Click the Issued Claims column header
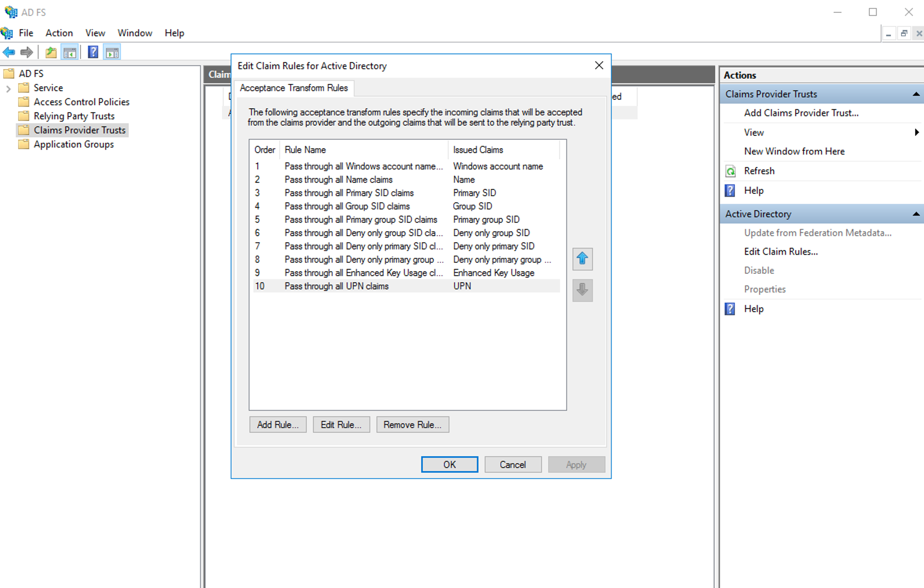Screen dimensions: 924x588 pyautogui.click(x=504, y=150)
